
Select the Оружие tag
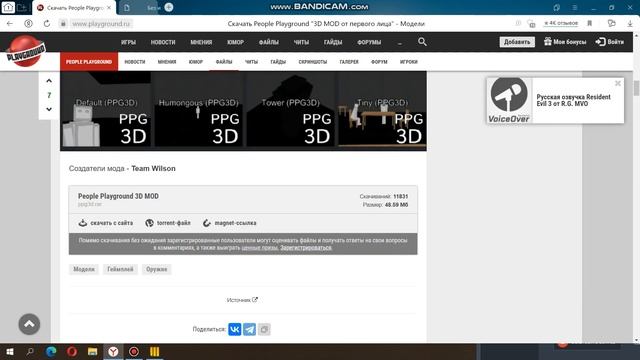click(x=156, y=269)
